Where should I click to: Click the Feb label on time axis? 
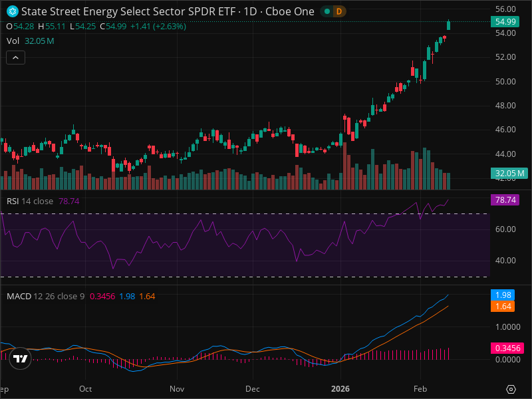click(x=420, y=389)
